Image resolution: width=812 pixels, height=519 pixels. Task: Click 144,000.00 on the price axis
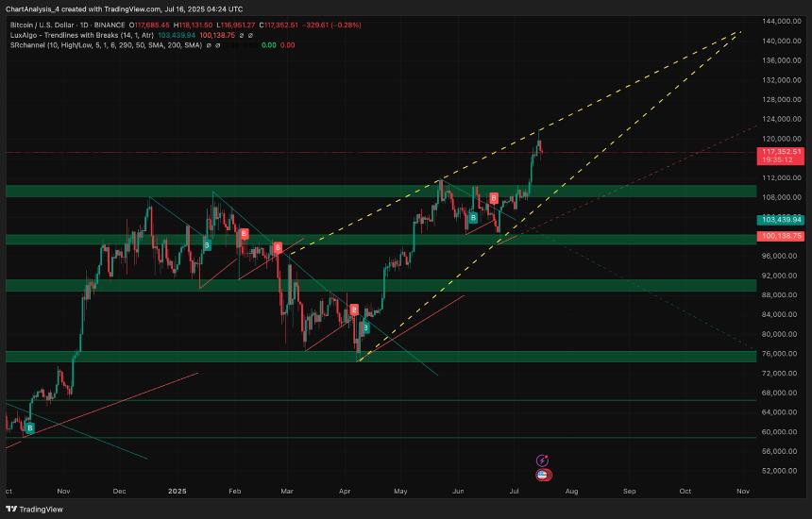tap(782, 21)
